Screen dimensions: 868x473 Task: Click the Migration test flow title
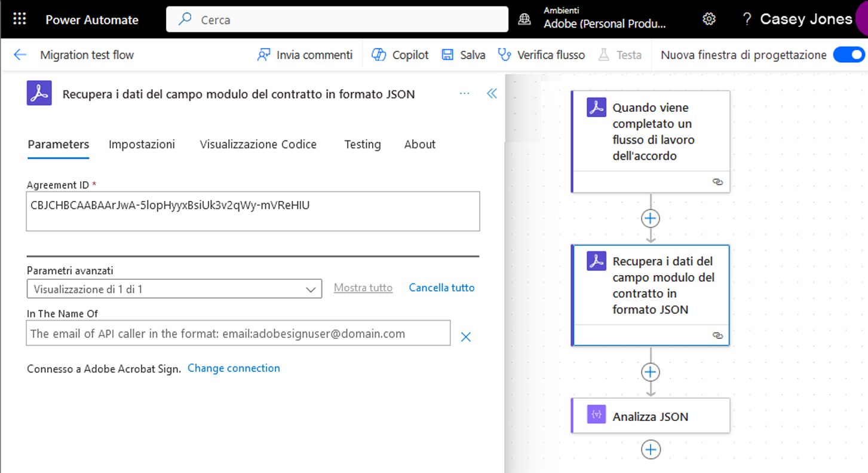click(x=87, y=55)
